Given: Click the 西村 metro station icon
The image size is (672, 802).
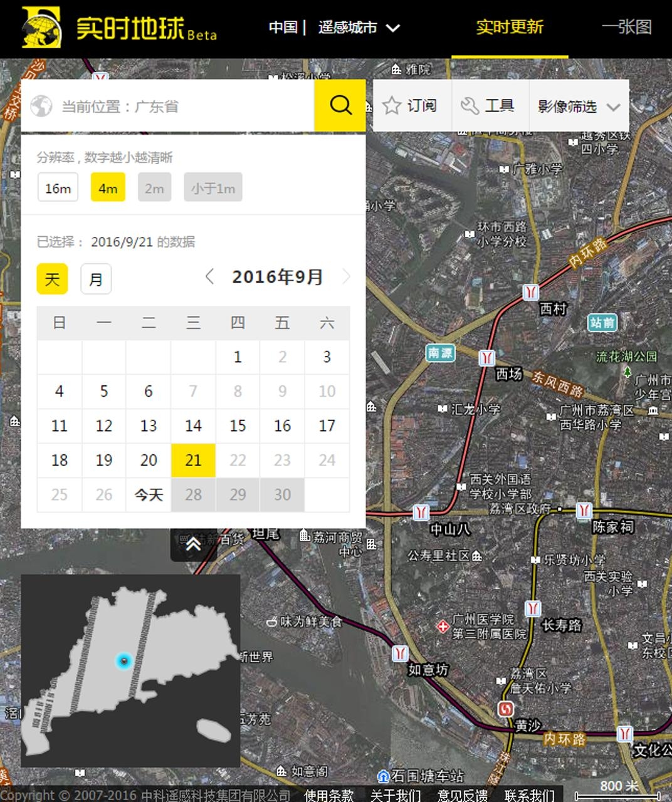Looking at the screenshot, I should coord(531,292).
